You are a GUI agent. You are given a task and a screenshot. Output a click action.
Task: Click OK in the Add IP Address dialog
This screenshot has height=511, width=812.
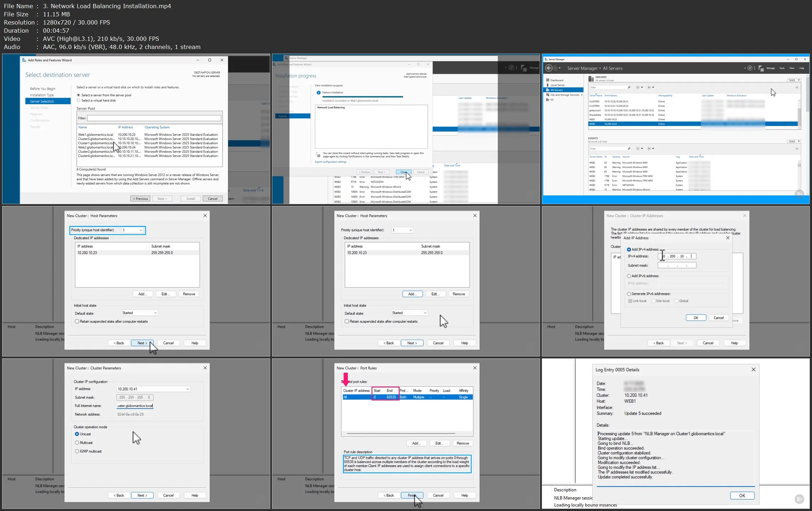[x=696, y=318]
